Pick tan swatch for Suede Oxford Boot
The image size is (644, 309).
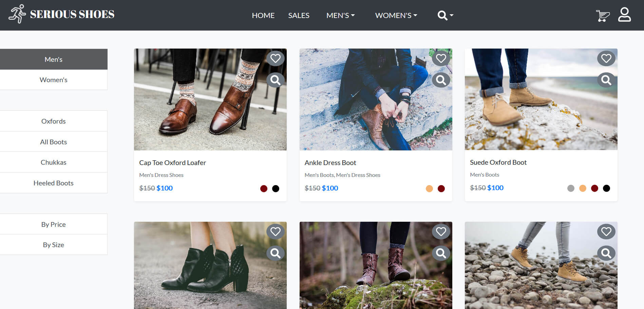[x=583, y=188]
